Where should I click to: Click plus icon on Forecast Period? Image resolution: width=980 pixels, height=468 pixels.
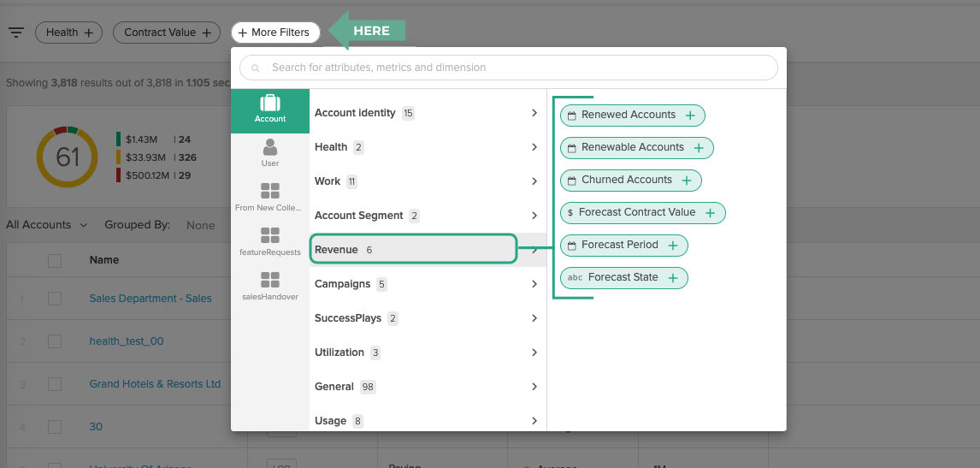[x=672, y=246]
